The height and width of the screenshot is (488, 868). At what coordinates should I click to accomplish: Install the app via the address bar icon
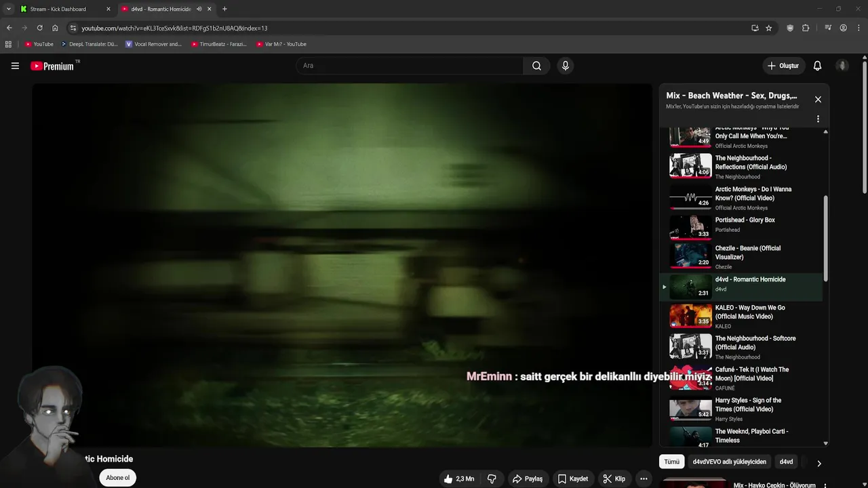point(755,28)
